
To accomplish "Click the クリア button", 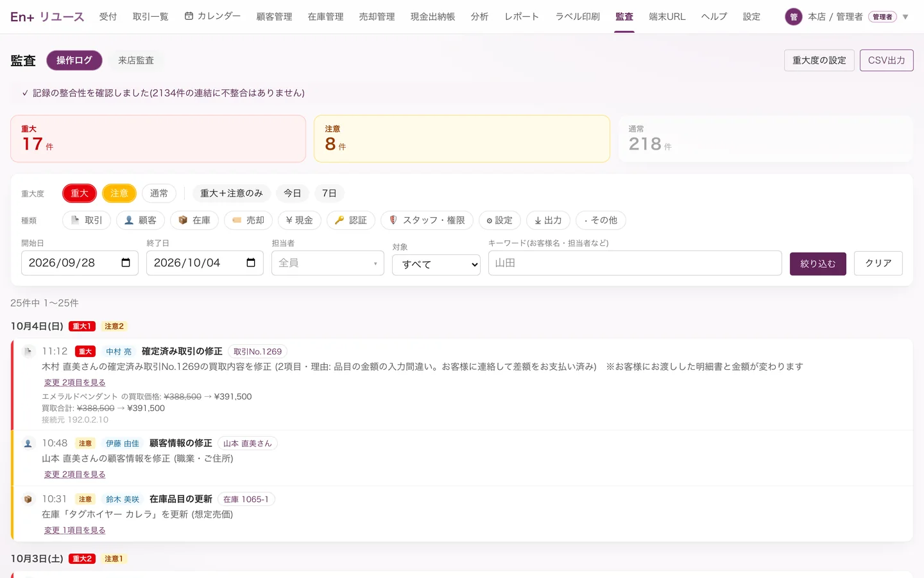I will pos(878,263).
